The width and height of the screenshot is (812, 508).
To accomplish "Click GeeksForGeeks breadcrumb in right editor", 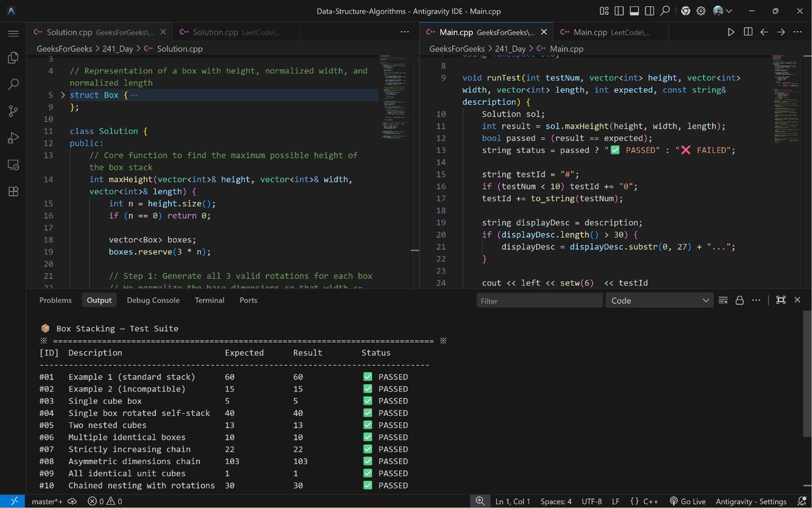I will 458,49.
